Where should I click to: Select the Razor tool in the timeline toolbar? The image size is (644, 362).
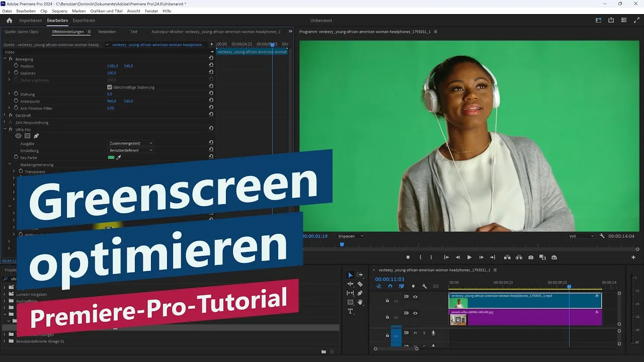[359, 284]
